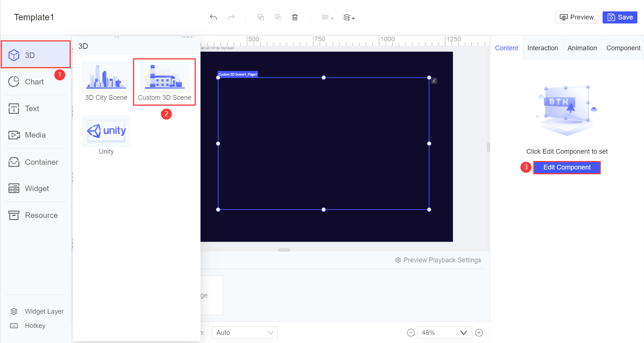Open the Auto resolution dropdown
This screenshot has height=343, width=644.
point(244,332)
